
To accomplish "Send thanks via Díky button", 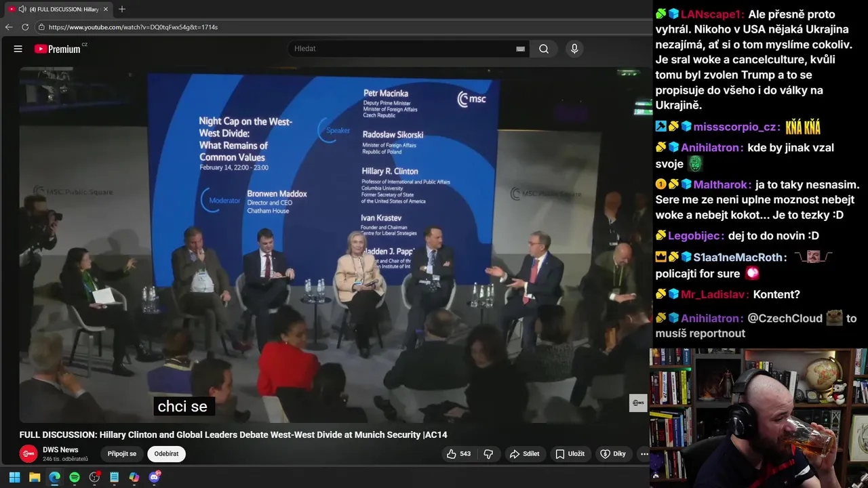I will coord(613,454).
